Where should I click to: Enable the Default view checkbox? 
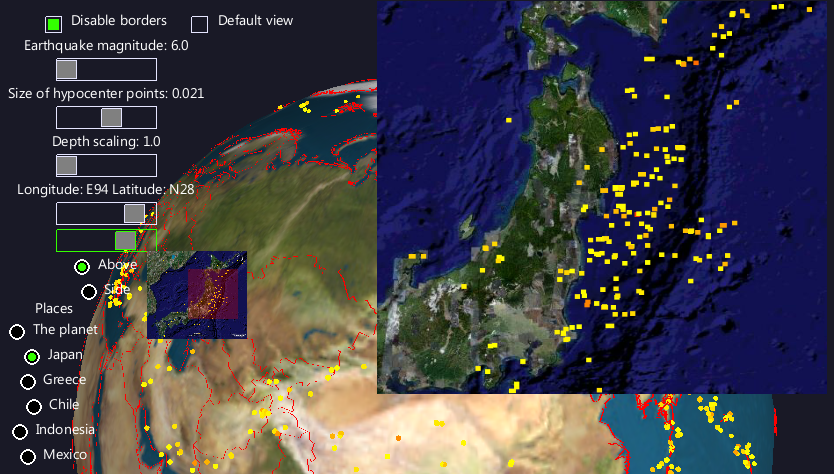199,24
